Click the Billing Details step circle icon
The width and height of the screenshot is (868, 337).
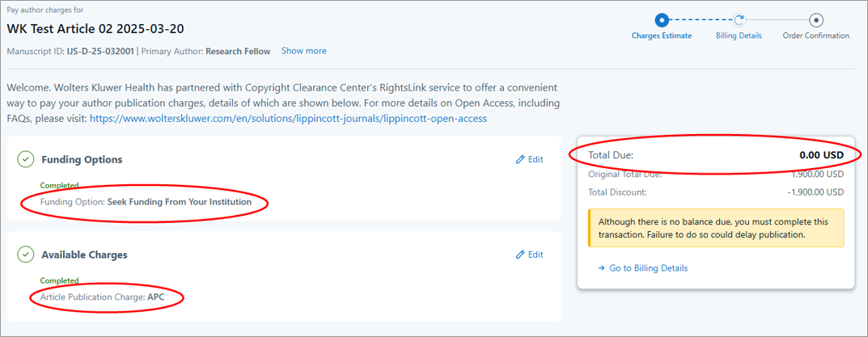coord(739,20)
